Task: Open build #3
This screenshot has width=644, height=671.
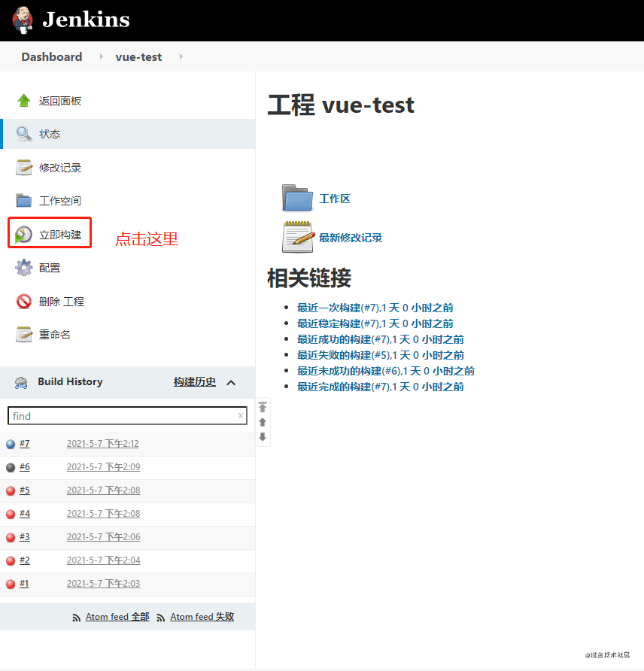Action: (24, 537)
